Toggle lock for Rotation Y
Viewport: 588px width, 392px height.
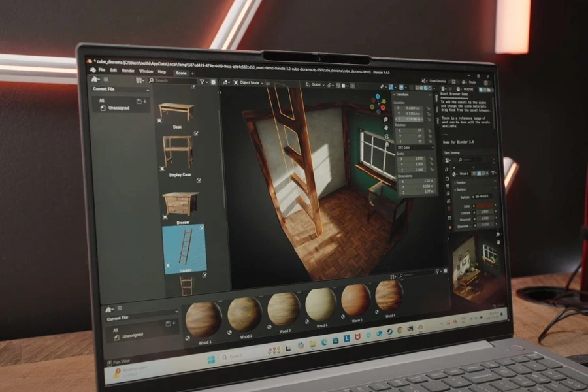[429, 136]
